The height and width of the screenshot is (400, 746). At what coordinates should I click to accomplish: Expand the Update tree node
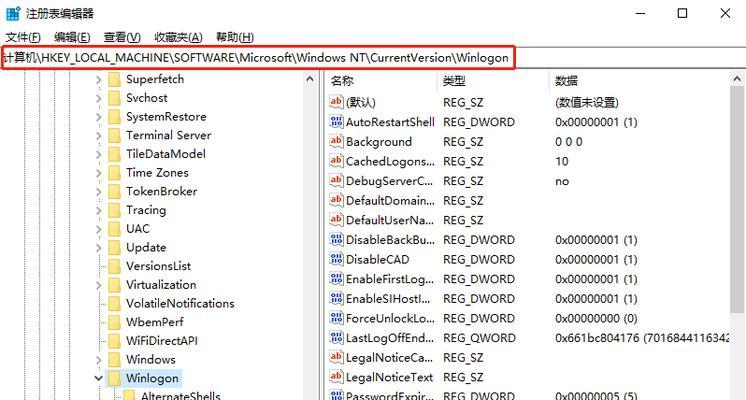[98, 248]
